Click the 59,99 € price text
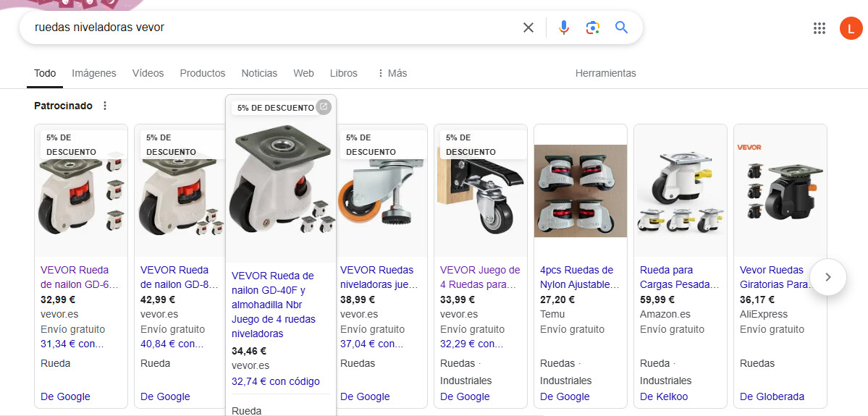 pyautogui.click(x=657, y=300)
